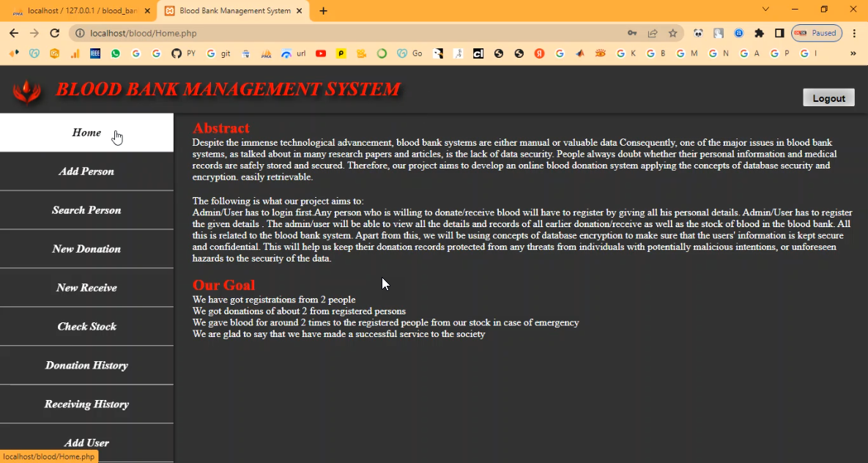Open the green circle bookmark icon

382,53
